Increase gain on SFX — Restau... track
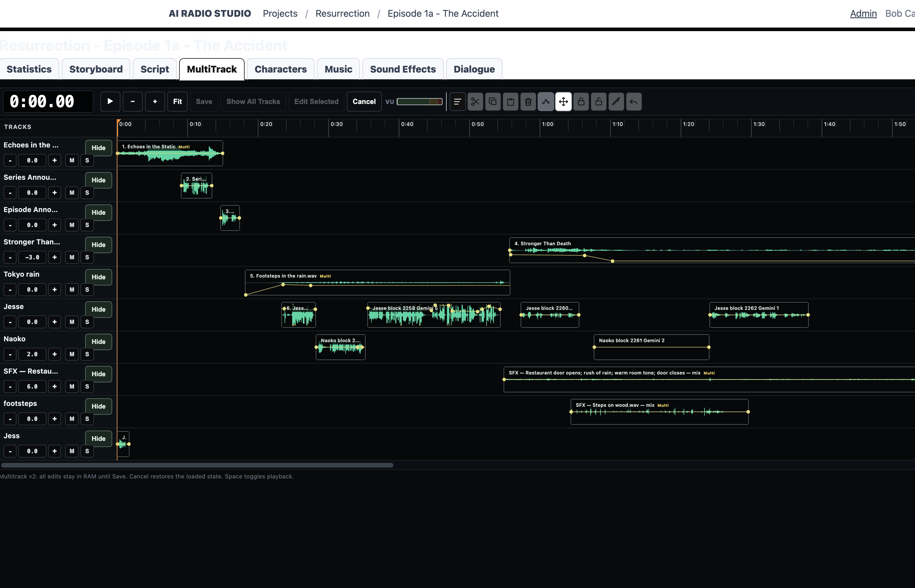The height and width of the screenshot is (588, 915). tap(55, 387)
